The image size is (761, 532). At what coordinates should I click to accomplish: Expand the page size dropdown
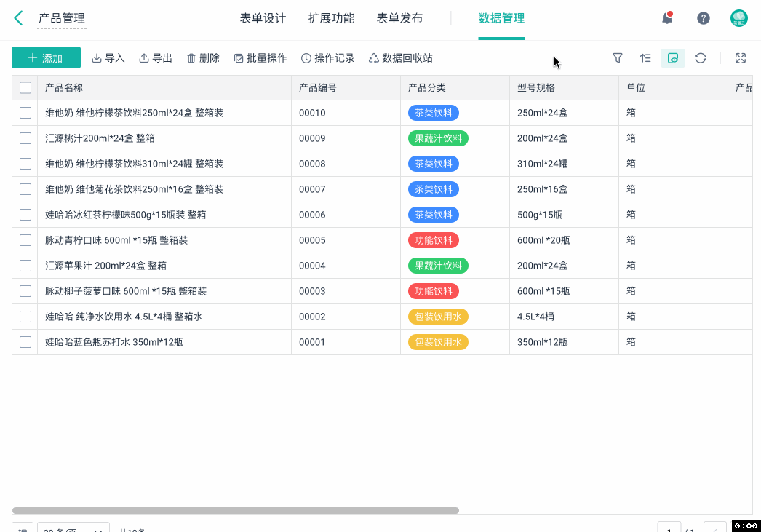coord(73,528)
